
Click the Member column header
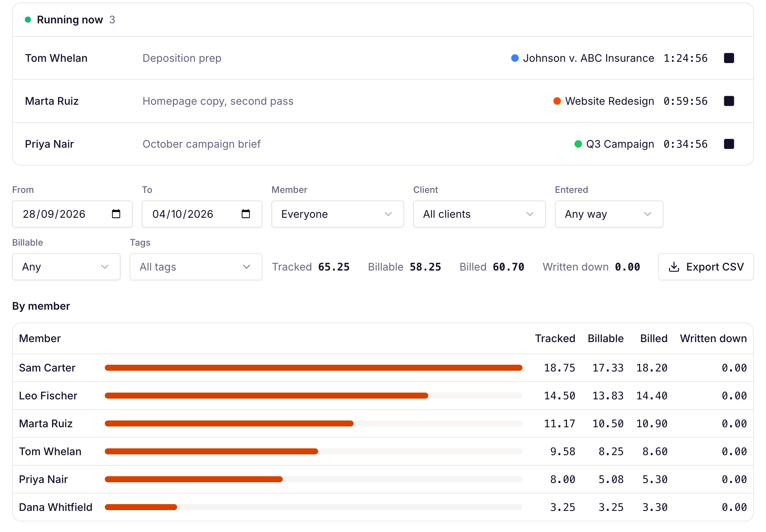(40, 338)
